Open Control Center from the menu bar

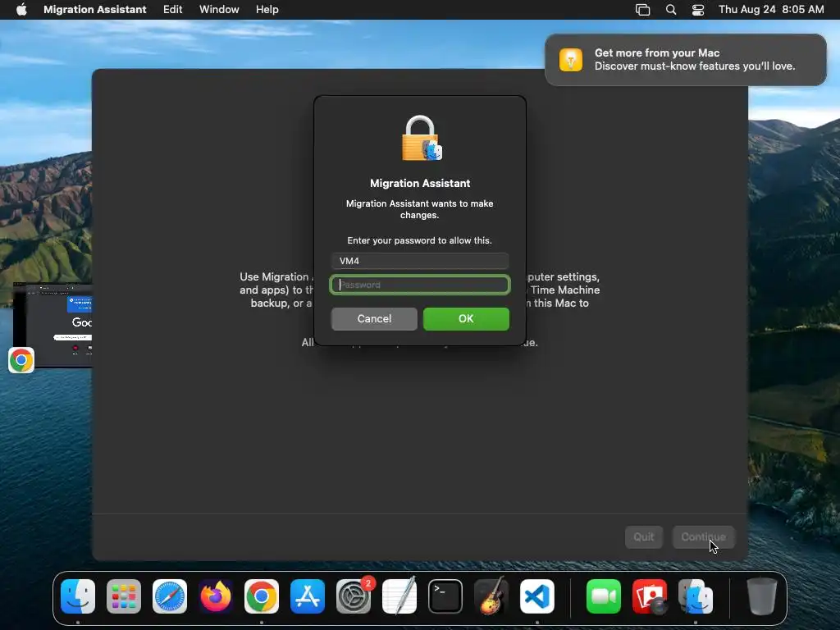point(698,9)
